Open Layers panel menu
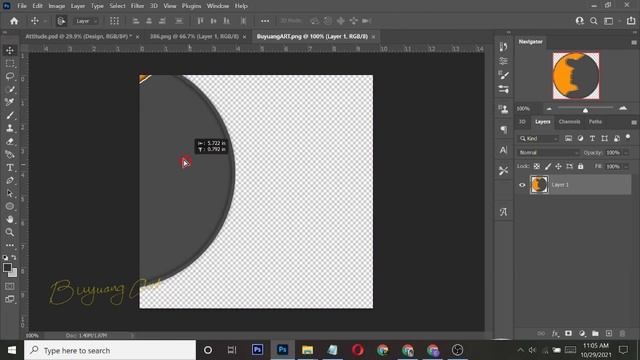The image size is (640, 360). [633, 122]
